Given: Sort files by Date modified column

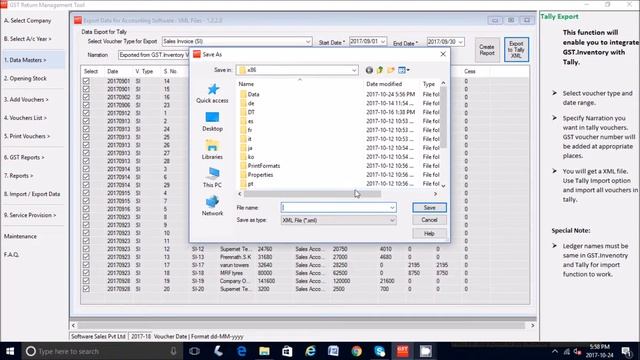Looking at the screenshot, I should [384, 84].
